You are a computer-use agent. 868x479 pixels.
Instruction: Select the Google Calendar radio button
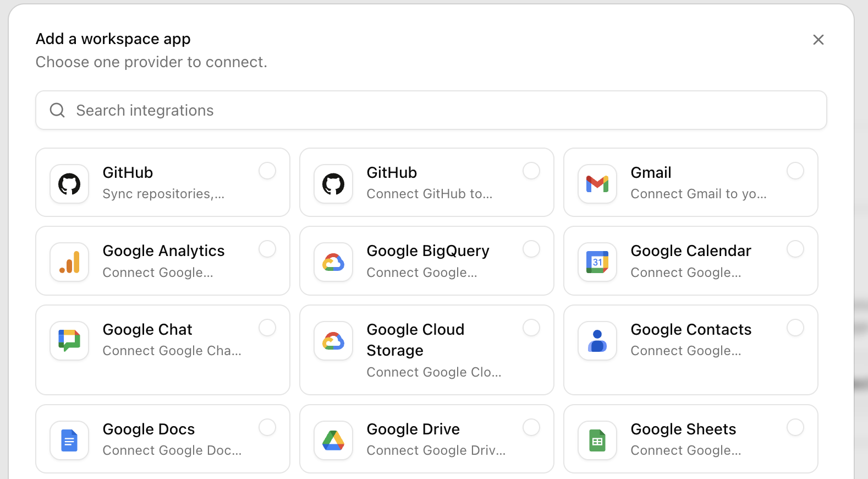[x=795, y=249]
